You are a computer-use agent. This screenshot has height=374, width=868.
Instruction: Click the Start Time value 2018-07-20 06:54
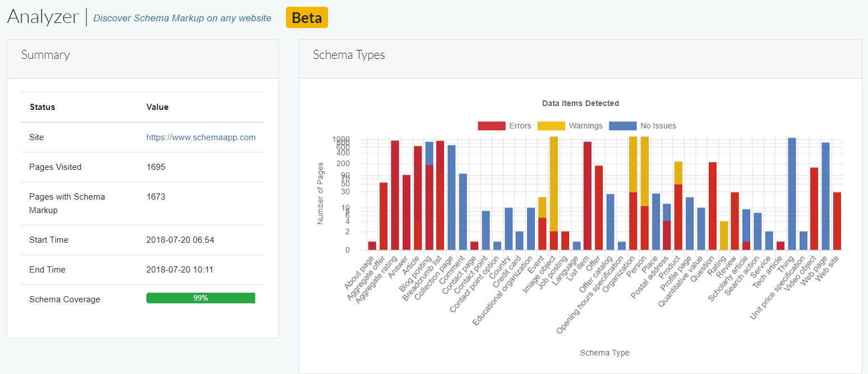(x=180, y=240)
